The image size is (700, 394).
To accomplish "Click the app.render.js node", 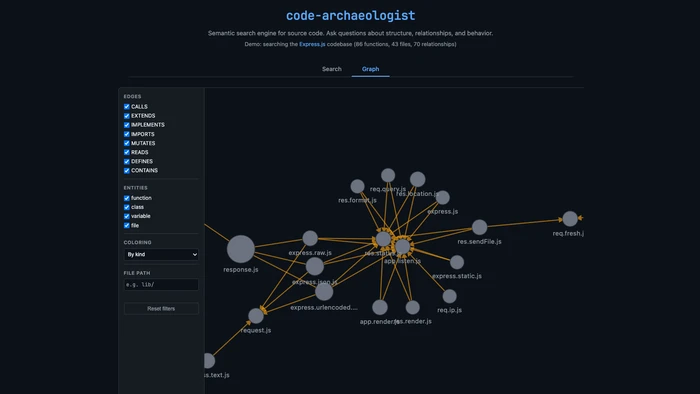I will pos(380,307).
